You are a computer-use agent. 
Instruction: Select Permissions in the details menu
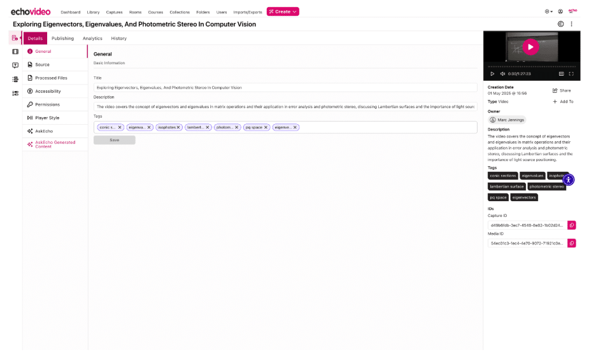tap(55, 104)
